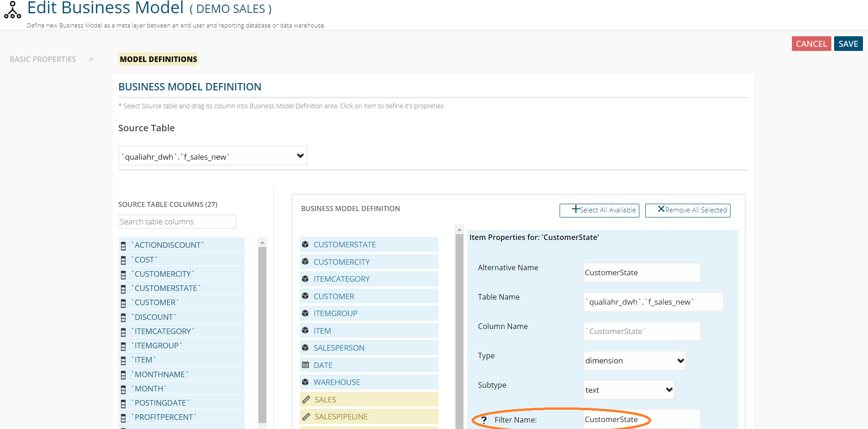The height and width of the screenshot is (429, 868).
Task: Click source columns list scrollbar up arrow
Action: [x=262, y=242]
